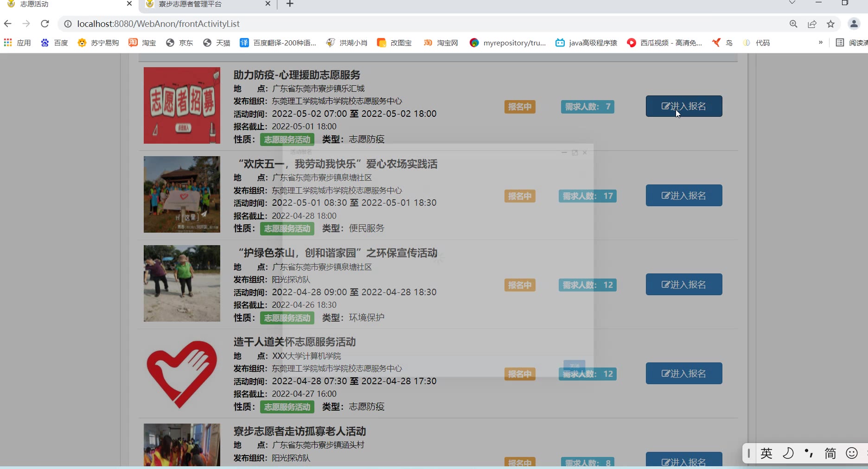This screenshot has width=868, height=469.
Task: Open the 应用 apps bookmark
Action: point(17,43)
